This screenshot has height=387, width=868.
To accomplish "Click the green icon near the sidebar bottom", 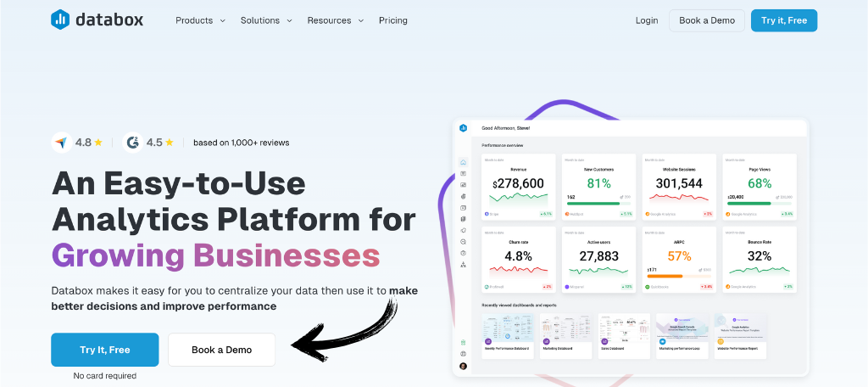I will 464,343.
